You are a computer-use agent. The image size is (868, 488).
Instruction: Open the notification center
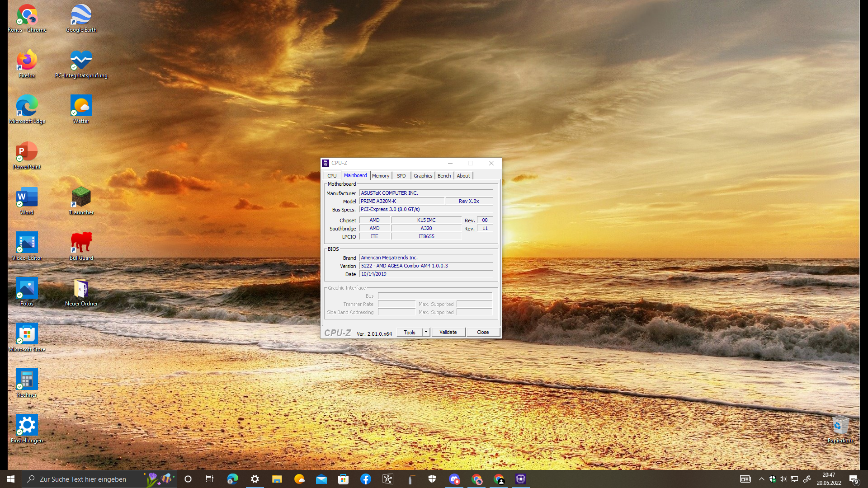[853, 479]
